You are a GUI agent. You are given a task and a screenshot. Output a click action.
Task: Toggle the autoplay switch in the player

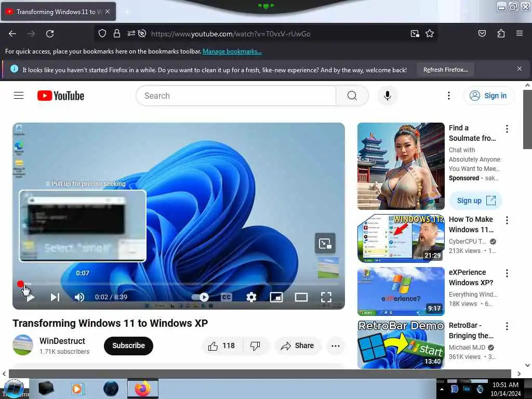coord(200,297)
